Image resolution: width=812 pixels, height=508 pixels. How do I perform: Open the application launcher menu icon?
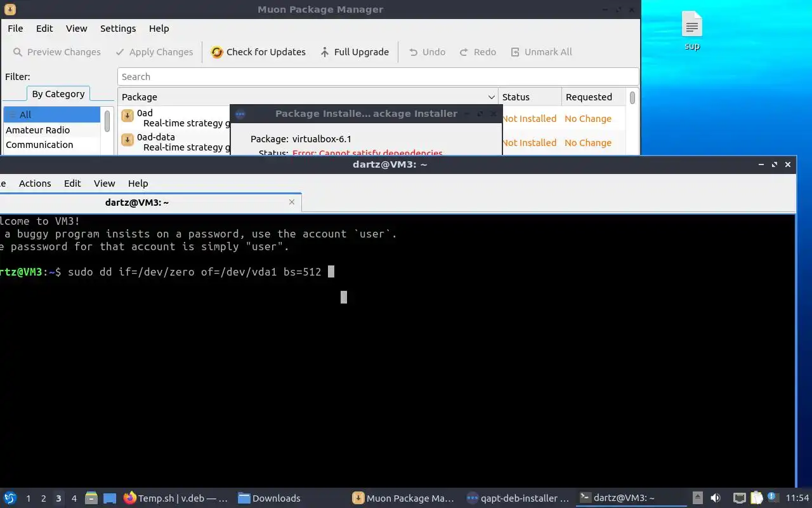coord(10,498)
